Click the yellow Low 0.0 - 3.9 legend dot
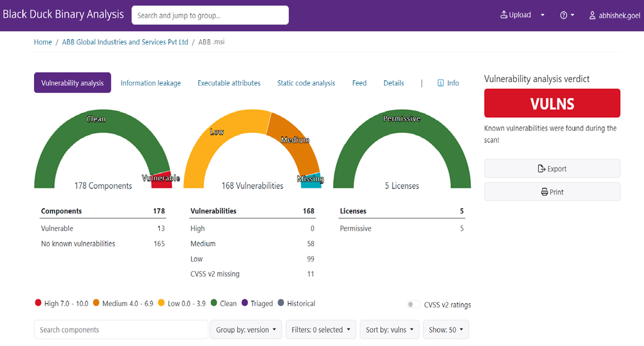The height and width of the screenshot is (346, 644). click(161, 303)
